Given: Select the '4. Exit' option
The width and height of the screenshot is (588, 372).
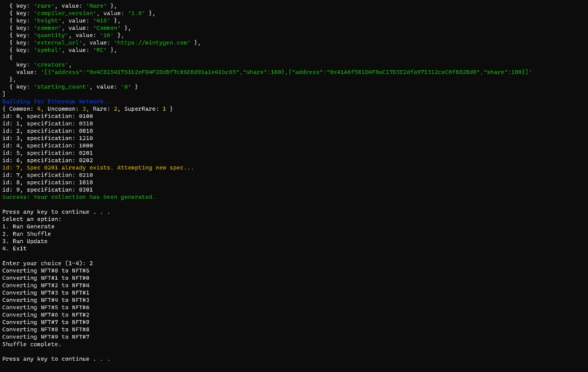Looking at the screenshot, I should coord(15,248).
